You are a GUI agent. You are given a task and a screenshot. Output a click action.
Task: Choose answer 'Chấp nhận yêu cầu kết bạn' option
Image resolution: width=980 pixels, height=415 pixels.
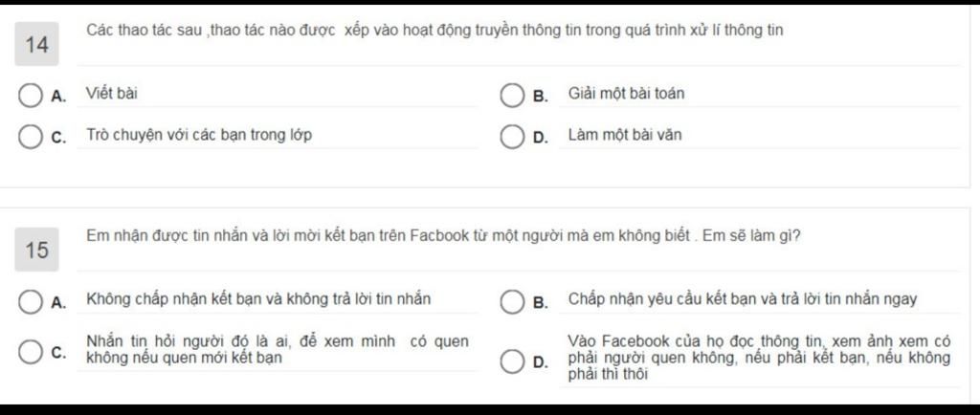[743, 299]
